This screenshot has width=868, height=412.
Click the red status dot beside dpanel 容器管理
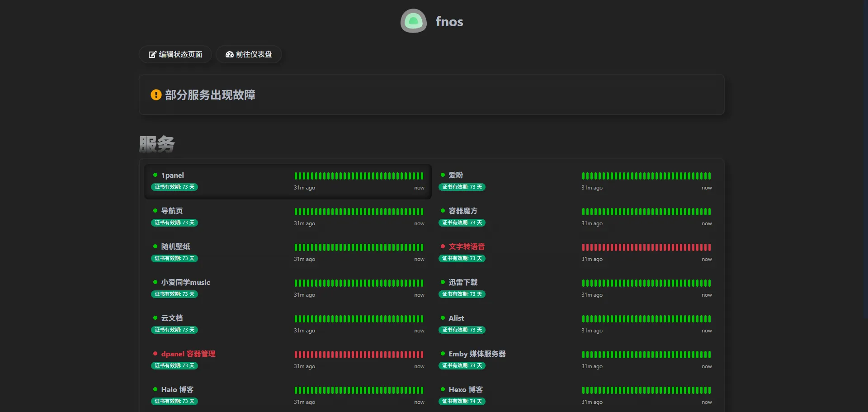pyautogui.click(x=155, y=354)
